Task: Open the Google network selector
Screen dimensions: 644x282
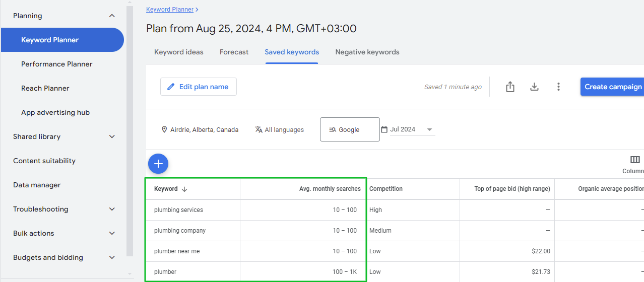Action: pos(350,129)
